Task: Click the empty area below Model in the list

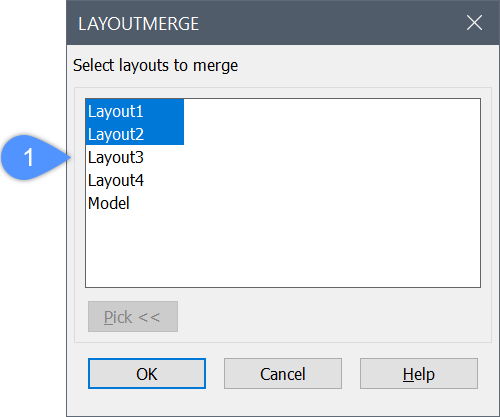Action: (283, 250)
